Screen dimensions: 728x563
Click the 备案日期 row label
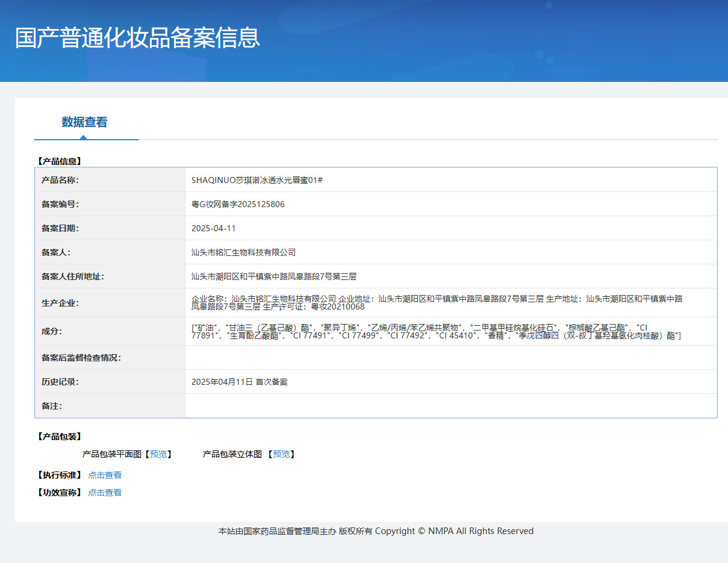pos(60,228)
